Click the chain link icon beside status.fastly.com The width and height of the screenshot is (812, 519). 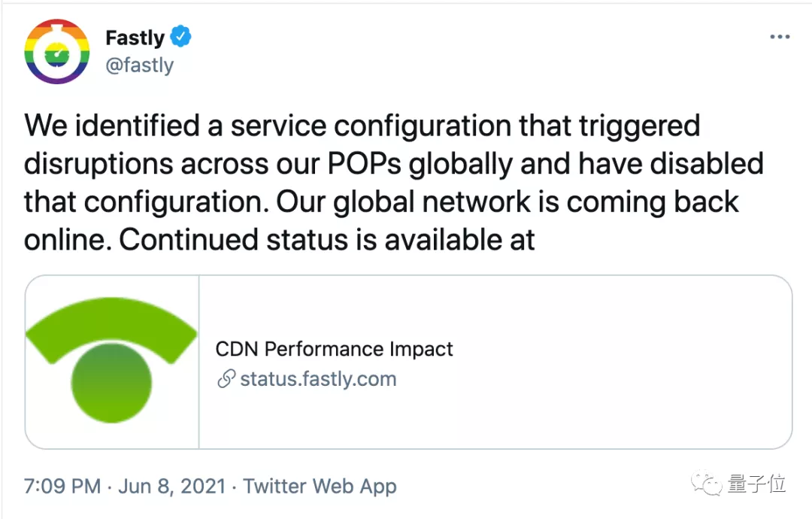pos(226,378)
